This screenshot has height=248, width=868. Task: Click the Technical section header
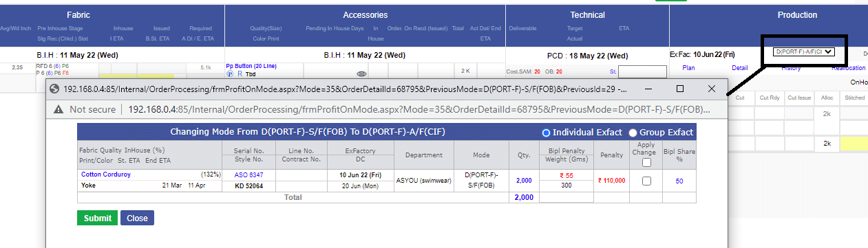(587, 14)
